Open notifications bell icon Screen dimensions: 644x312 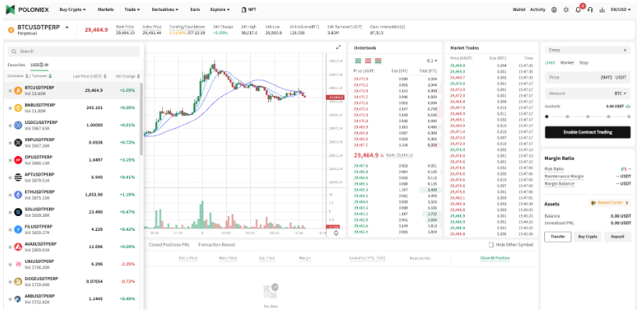pyautogui.click(x=578, y=9)
